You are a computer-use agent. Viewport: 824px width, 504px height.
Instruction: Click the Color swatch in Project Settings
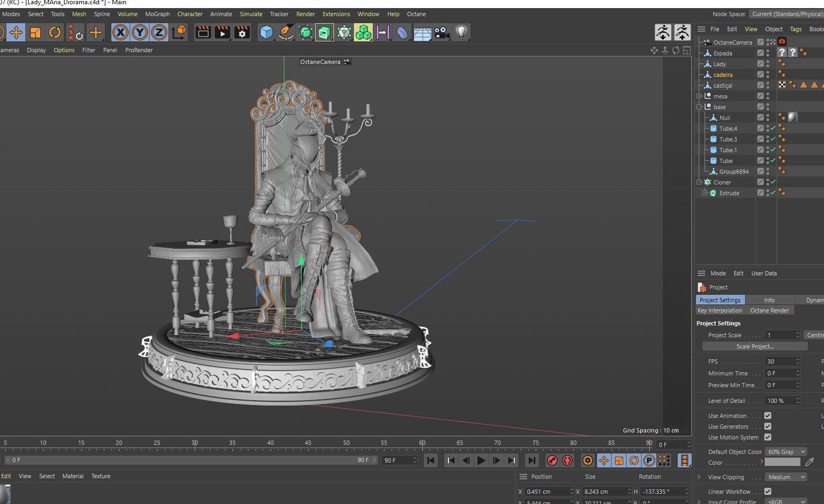pos(783,463)
